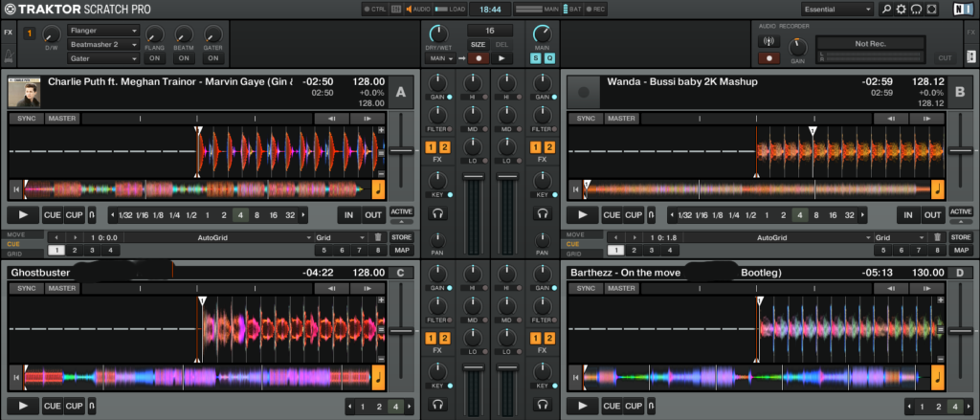Zoom in Deck A waveform with plus
The height and width of the screenshot is (420, 980).
click(381, 130)
